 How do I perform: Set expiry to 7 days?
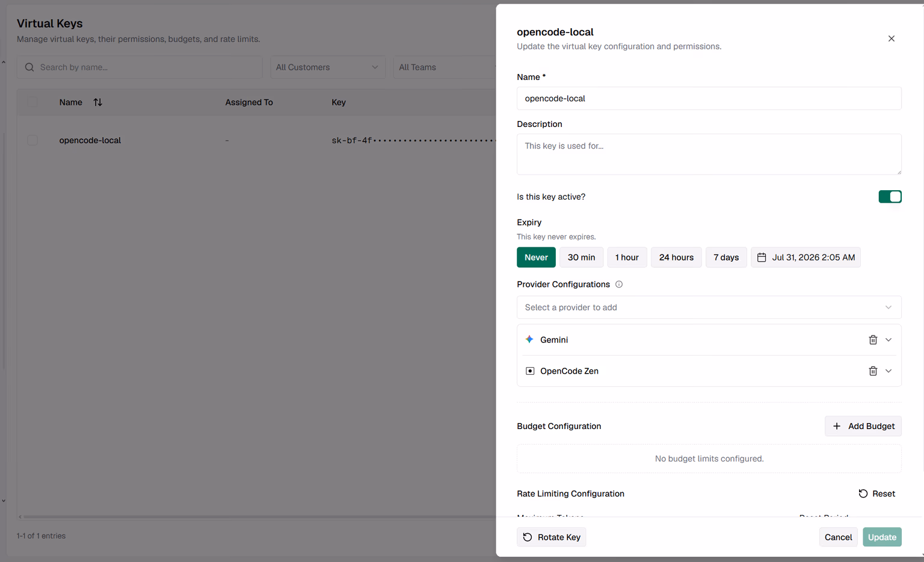click(726, 258)
